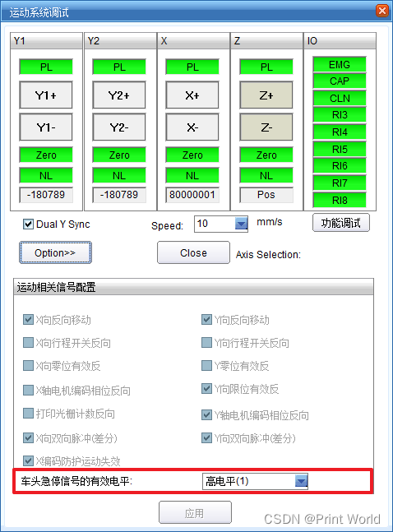
Task: Toggle X向反向移动 checkbox
Action: pos(28,320)
